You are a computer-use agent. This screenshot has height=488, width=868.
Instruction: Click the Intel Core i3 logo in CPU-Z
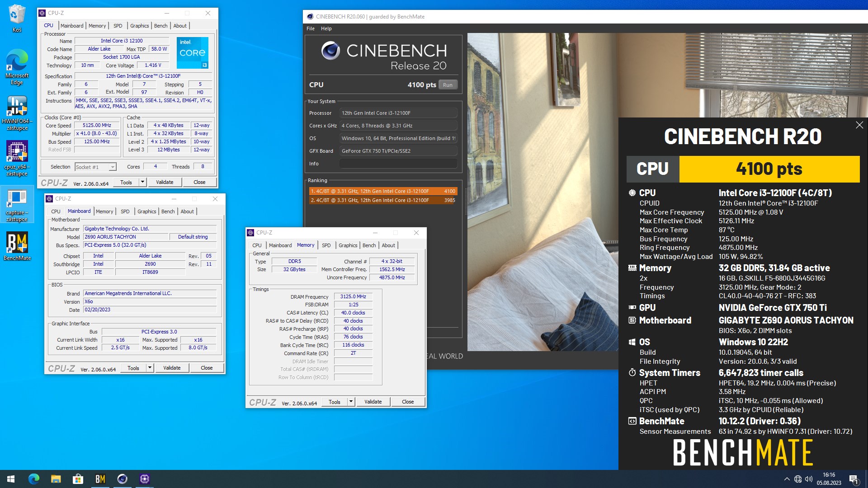pos(193,53)
